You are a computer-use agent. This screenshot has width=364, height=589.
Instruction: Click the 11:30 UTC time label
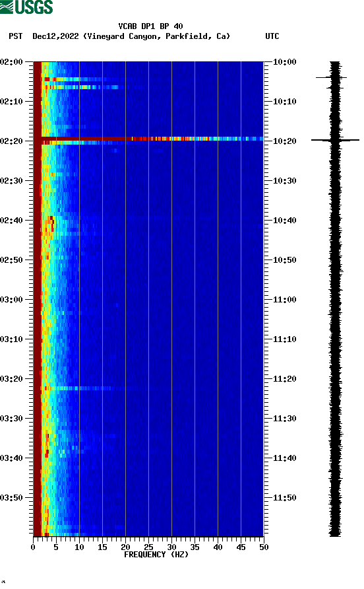click(x=285, y=419)
